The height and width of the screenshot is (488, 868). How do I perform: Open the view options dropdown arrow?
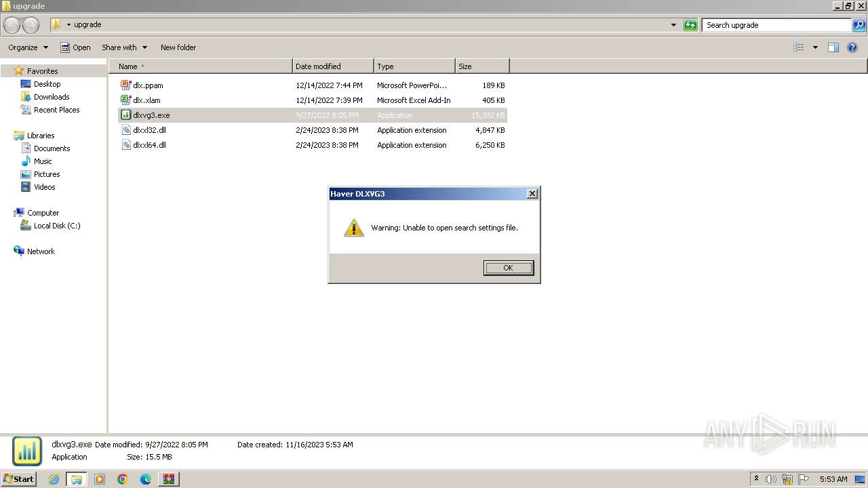815,47
